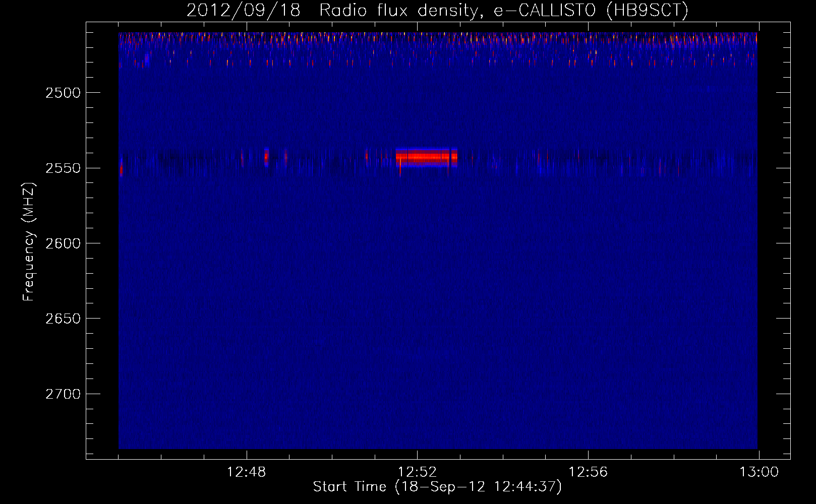This screenshot has width=816, height=504.
Task: Select the 2700 frequency tick label
Action: click(x=63, y=394)
